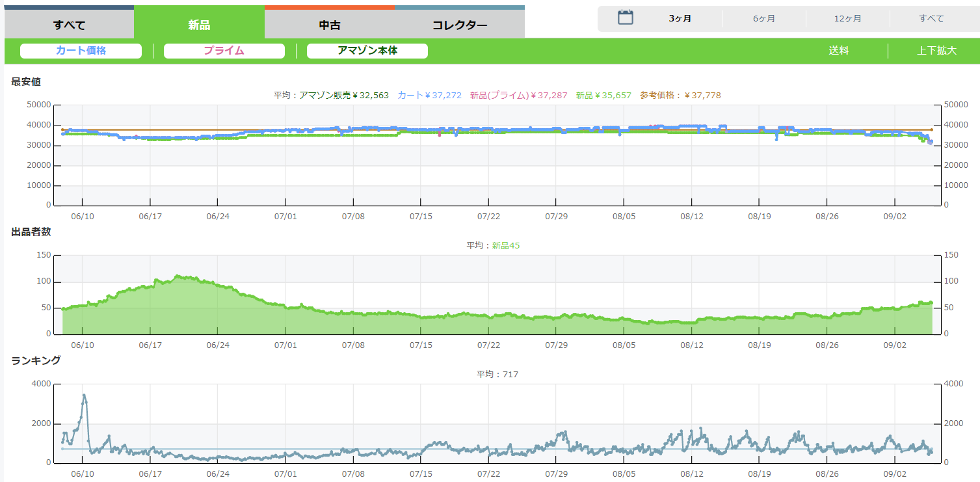
Task: Click the 参考価格 legend label
Action: 680,95
